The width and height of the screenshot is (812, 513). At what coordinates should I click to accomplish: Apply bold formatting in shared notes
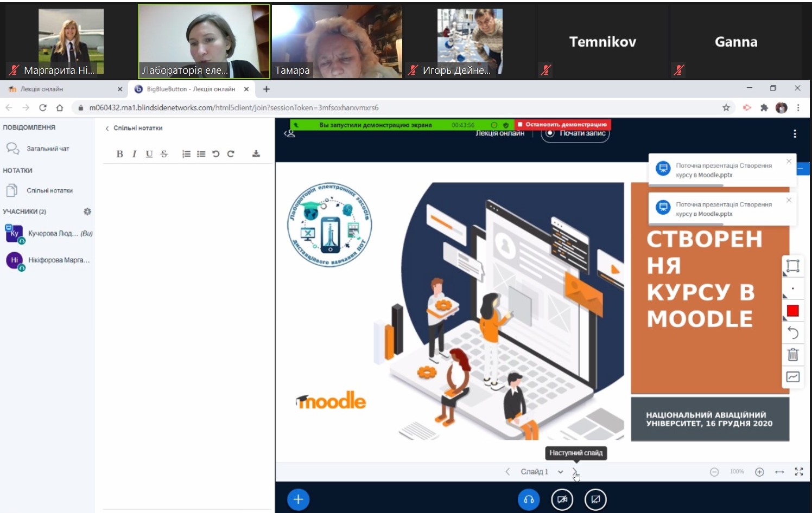point(120,154)
